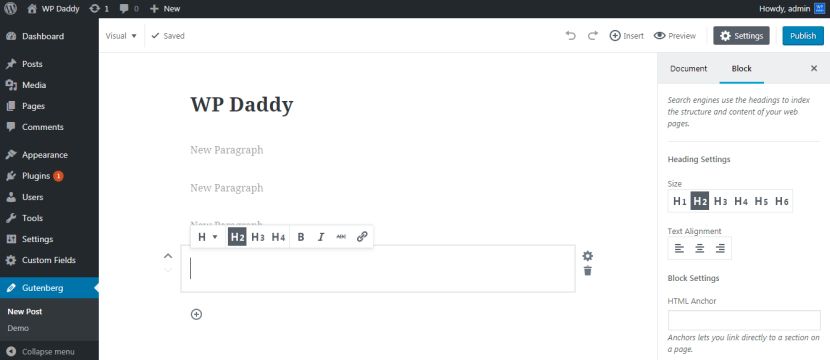830x360 pixels.
Task: Toggle italic formatting
Action: click(x=321, y=237)
